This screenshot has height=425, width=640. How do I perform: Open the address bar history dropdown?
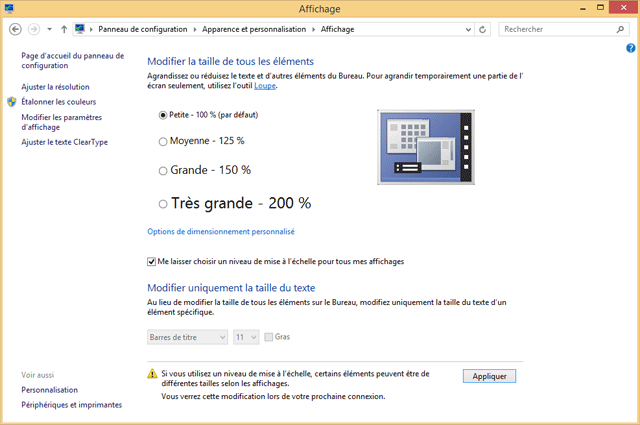pos(467,30)
